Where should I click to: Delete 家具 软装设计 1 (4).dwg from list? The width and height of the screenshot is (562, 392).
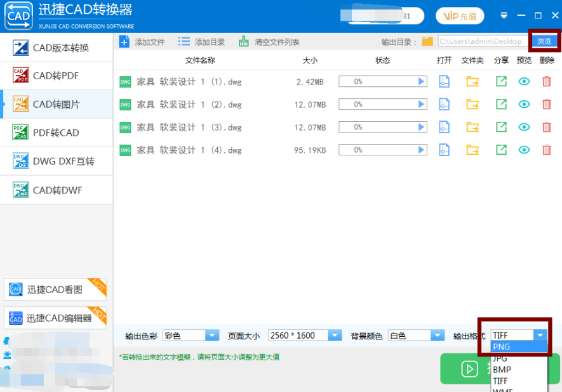click(547, 150)
